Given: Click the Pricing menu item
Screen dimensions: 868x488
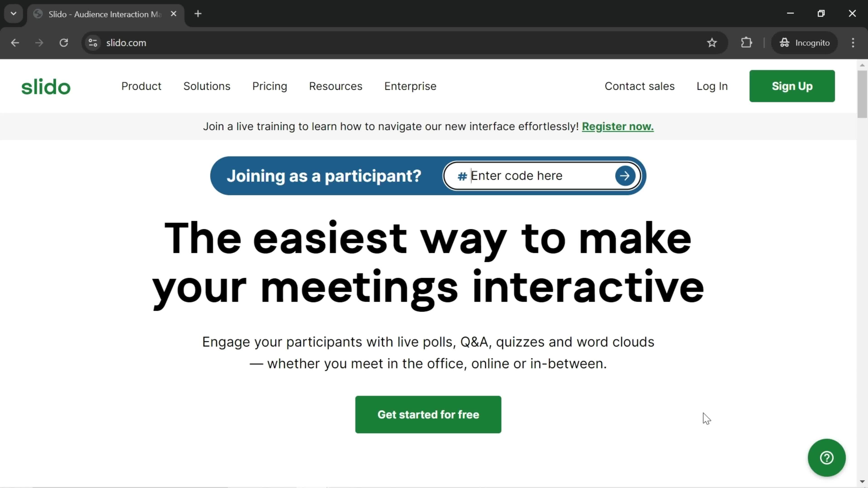Looking at the screenshot, I should [x=269, y=86].
